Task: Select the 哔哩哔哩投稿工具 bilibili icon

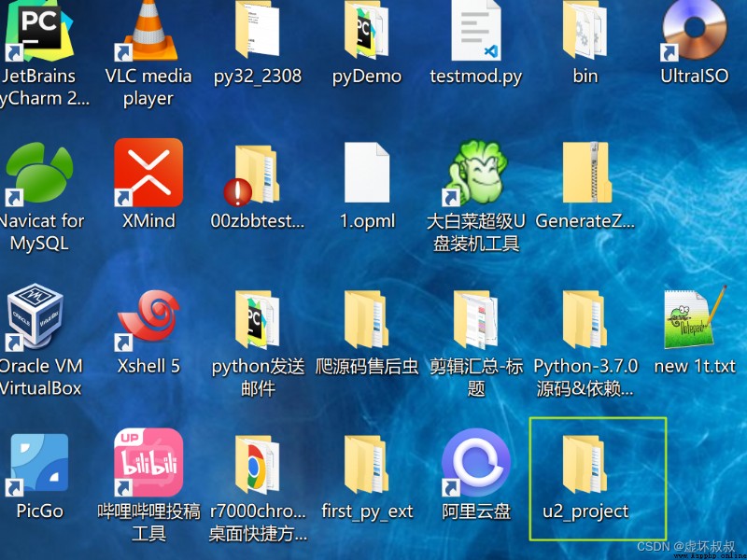Action: [148, 463]
